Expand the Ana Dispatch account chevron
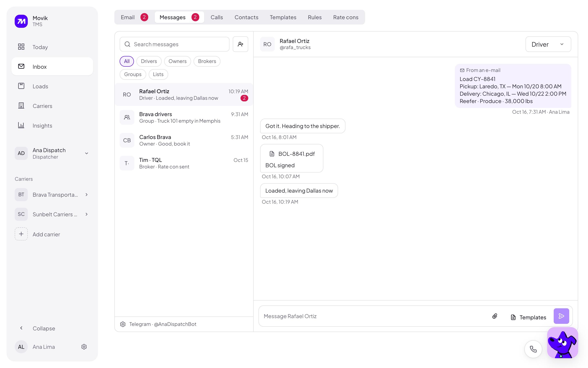 [x=87, y=153]
